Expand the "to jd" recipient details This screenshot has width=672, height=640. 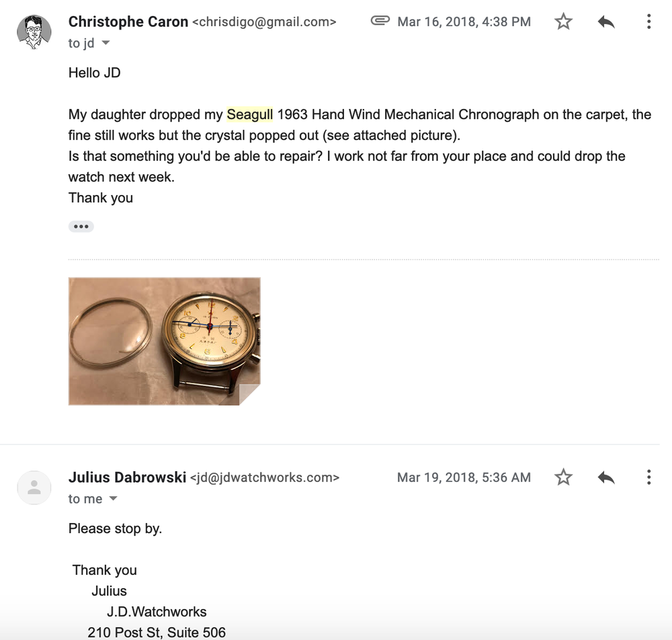[106, 43]
